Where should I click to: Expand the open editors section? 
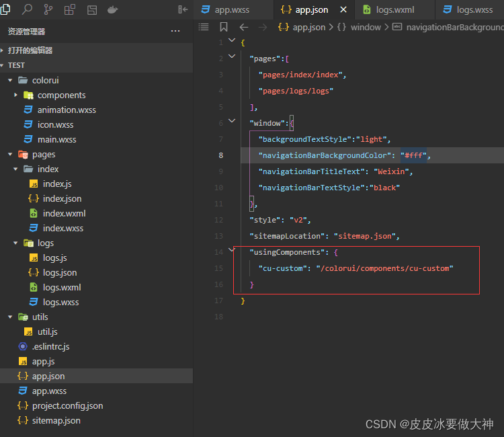click(x=96, y=50)
